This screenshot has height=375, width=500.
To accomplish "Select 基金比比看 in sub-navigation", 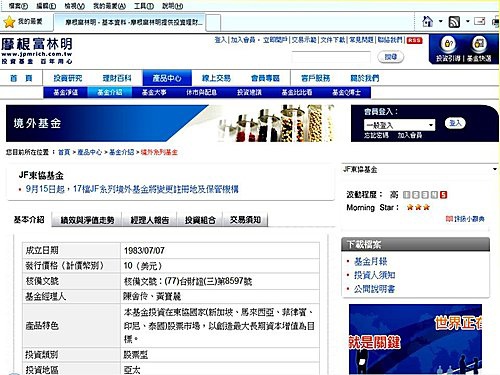I will [297, 92].
